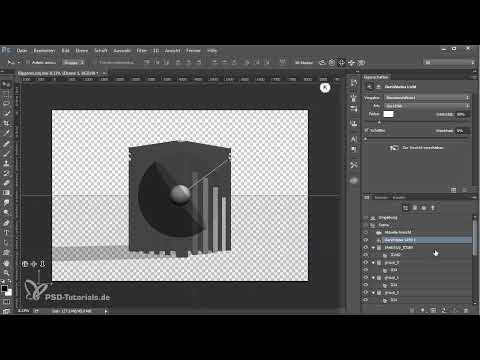
Task: Open the Ebene menu
Action: pyautogui.click(x=82, y=51)
